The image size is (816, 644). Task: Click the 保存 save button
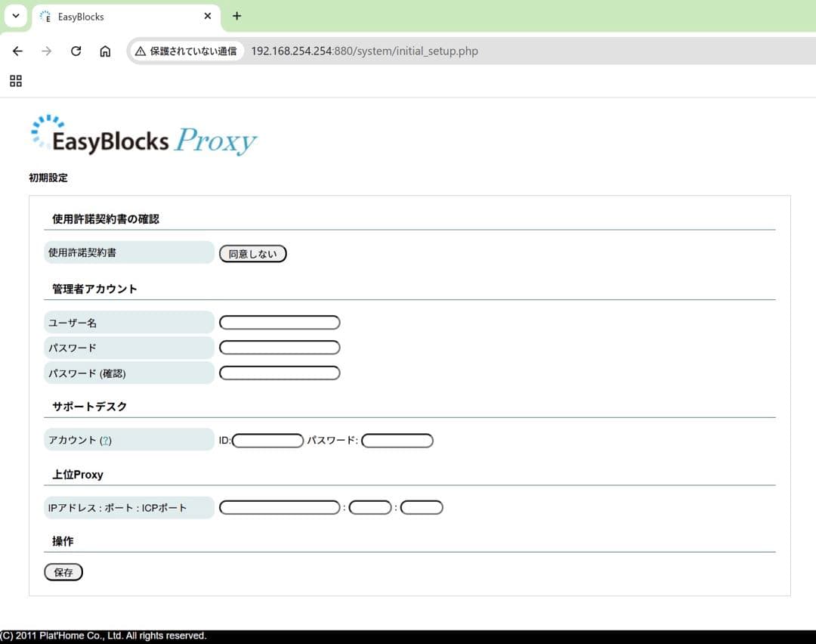(63, 571)
